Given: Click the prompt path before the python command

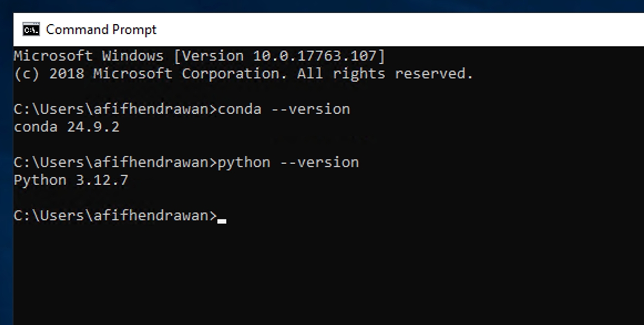Looking at the screenshot, I should (x=115, y=162).
